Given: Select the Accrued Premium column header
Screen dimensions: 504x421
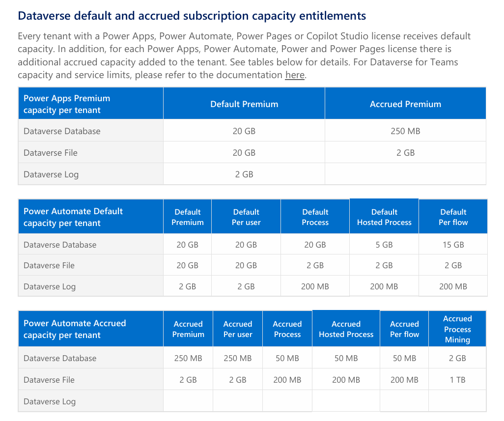Looking at the screenshot, I should click(x=405, y=104).
